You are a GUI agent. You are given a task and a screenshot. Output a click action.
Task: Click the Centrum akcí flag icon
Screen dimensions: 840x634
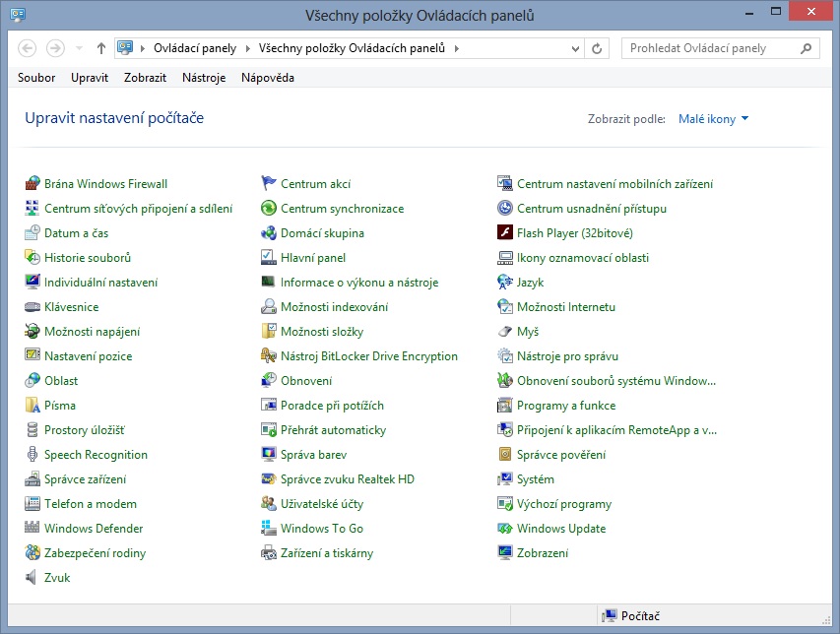[x=269, y=184]
